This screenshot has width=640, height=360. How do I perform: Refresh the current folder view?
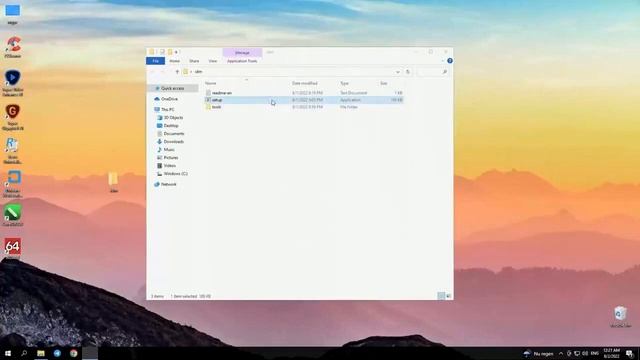pyautogui.click(x=408, y=72)
